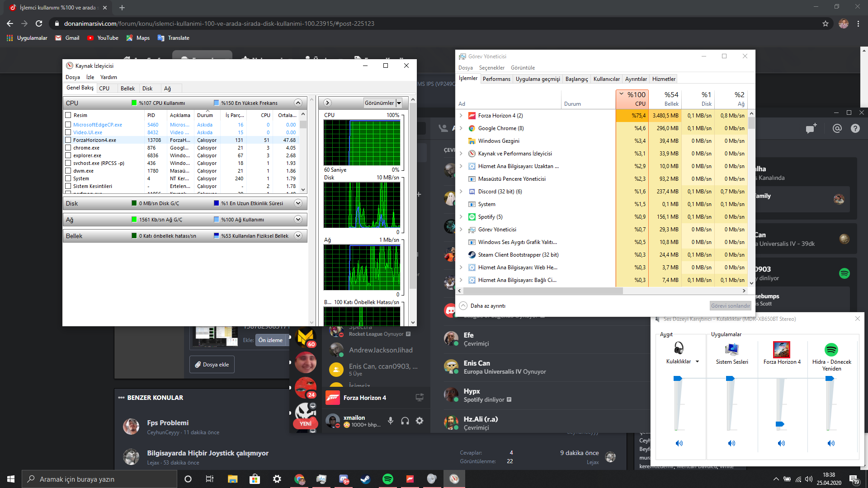Toggle Discord microphone mute icon
Viewport: 868px width, 488px height.
(x=391, y=421)
